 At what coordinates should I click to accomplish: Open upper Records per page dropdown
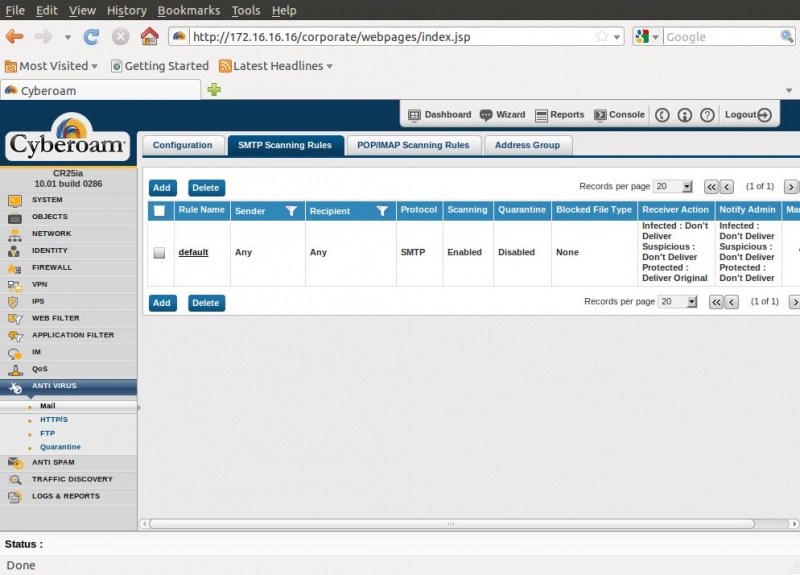click(x=673, y=186)
